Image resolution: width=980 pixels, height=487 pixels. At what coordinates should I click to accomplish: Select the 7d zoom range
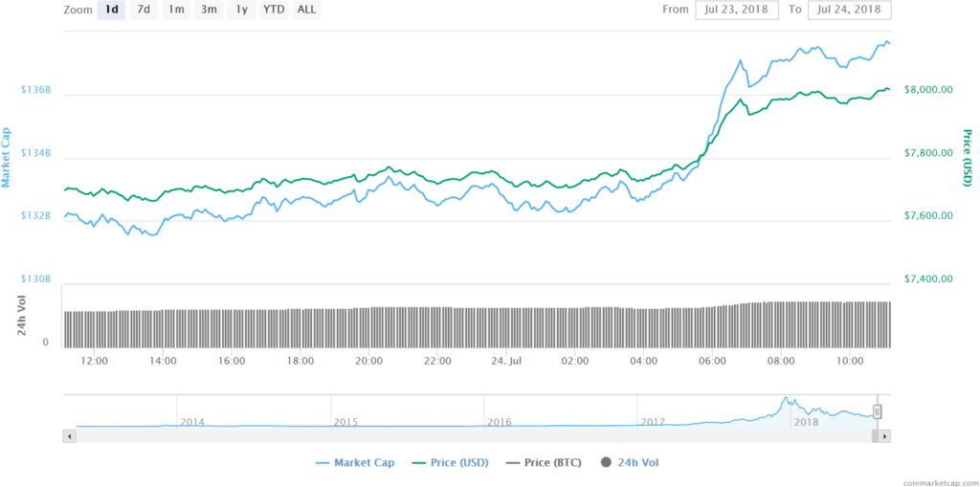144,10
